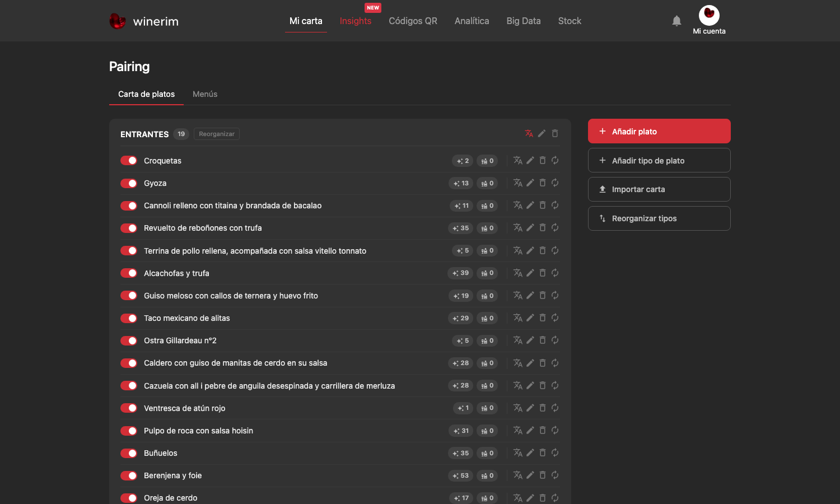This screenshot has width=840, height=504.
Task: Edit the Oreja de cerdo dish
Action: (x=530, y=498)
